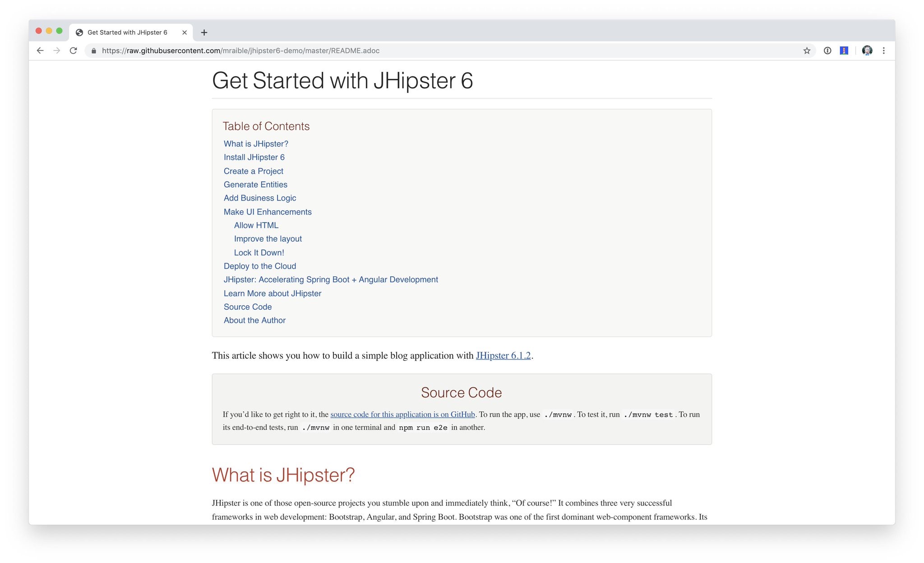Toggle the info icon in address bar
The height and width of the screenshot is (563, 924).
[827, 50]
